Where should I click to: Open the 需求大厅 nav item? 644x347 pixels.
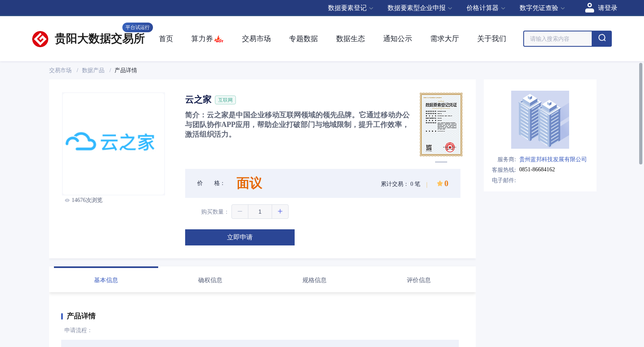[x=445, y=39]
